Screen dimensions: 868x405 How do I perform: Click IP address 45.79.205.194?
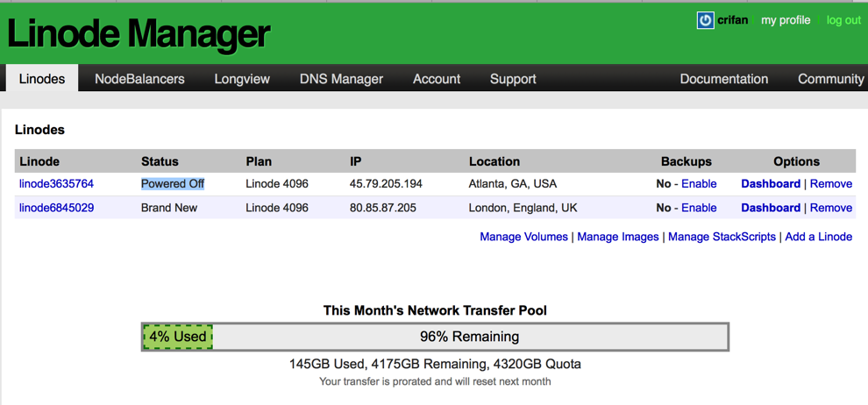click(x=386, y=184)
